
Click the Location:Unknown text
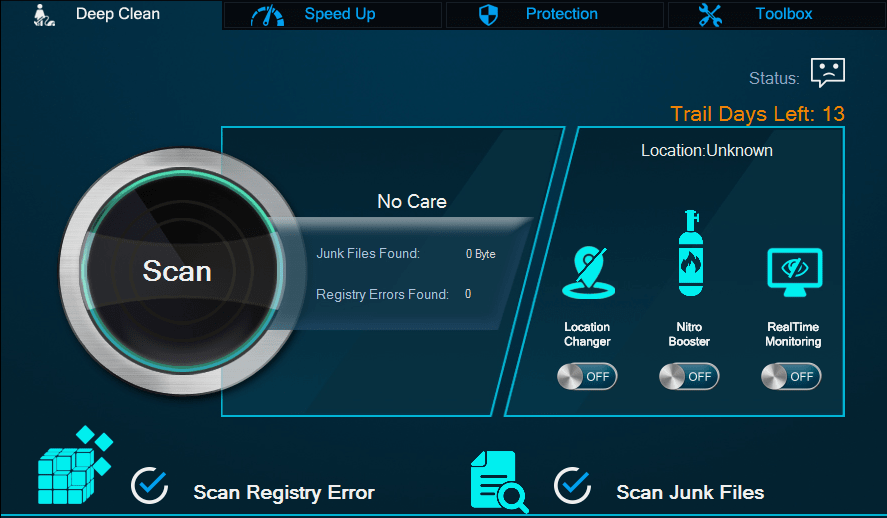(x=707, y=150)
